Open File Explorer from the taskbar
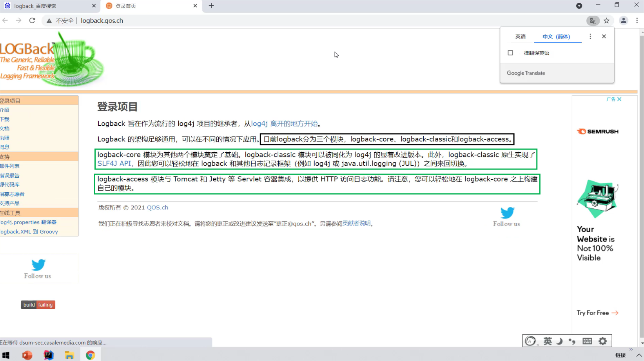Viewport: 644px width, 361px height. tap(69, 355)
